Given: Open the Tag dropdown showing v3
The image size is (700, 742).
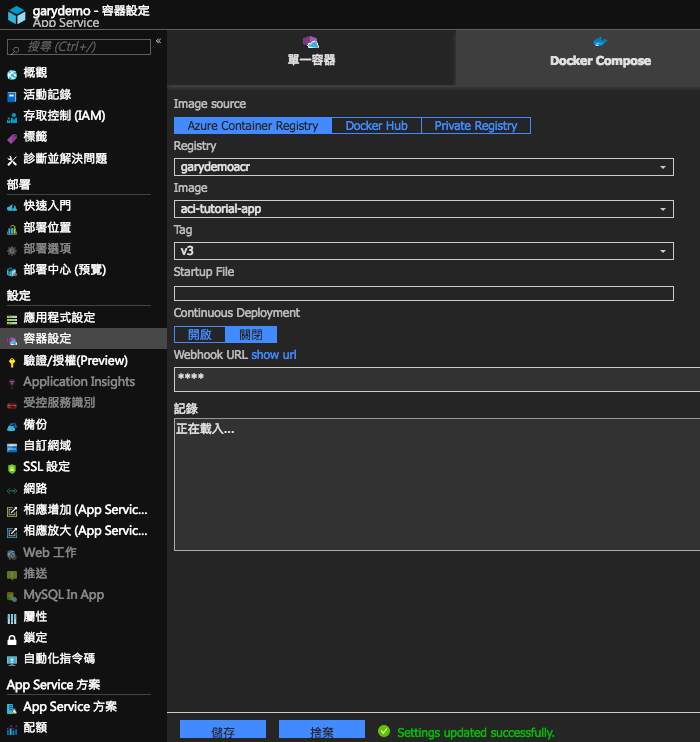Looking at the screenshot, I should (x=424, y=251).
